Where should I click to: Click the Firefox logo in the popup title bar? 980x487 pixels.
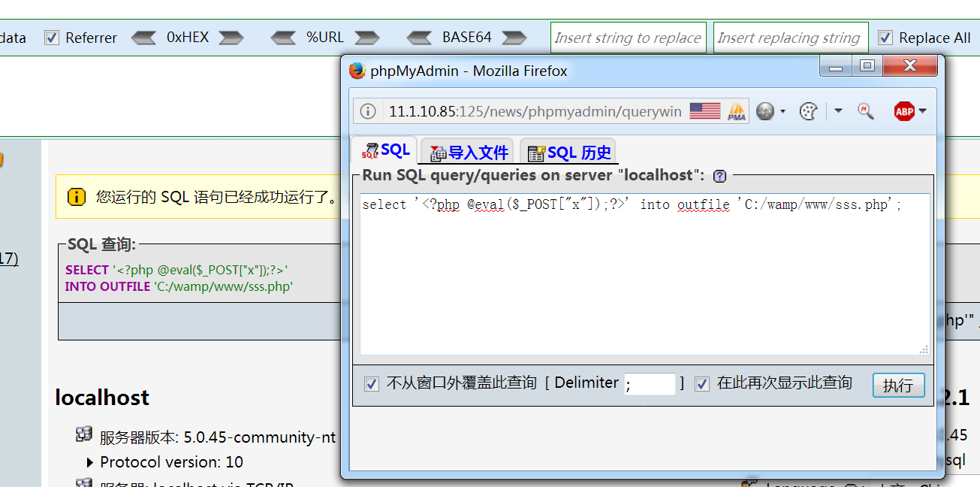tap(357, 71)
